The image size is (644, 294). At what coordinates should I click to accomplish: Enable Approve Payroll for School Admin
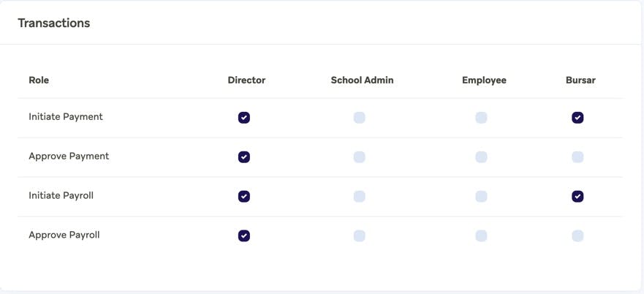[x=360, y=236]
